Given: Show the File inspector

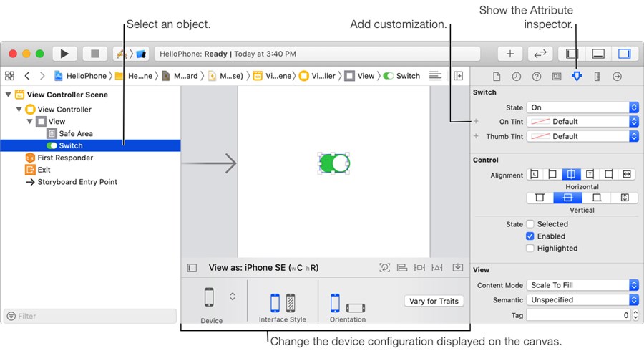Looking at the screenshot, I should tap(497, 77).
